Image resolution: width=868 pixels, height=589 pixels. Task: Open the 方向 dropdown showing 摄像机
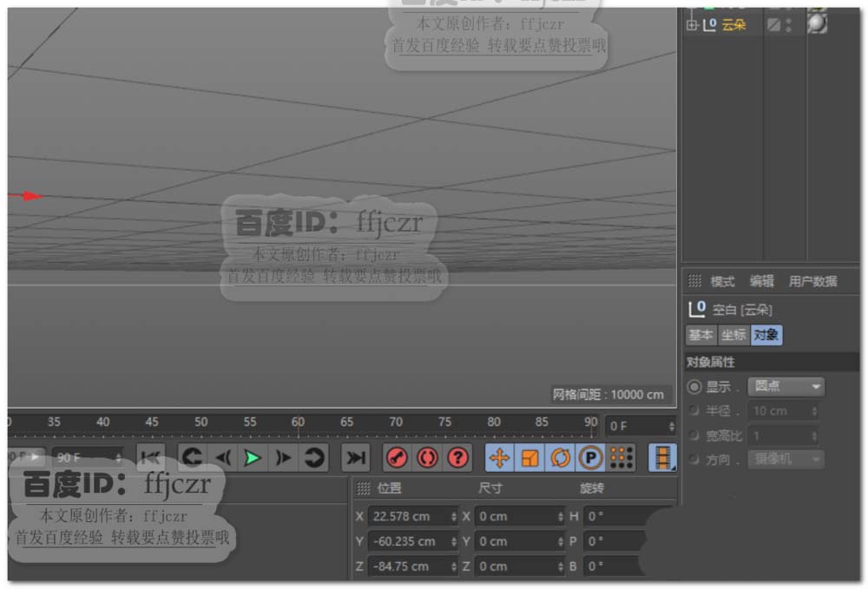pos(786,459)
